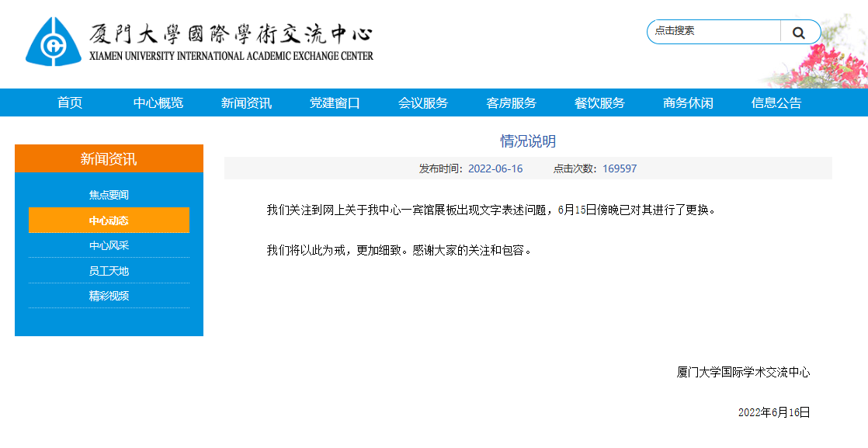Open the 信息公告 announcements section

776,102
